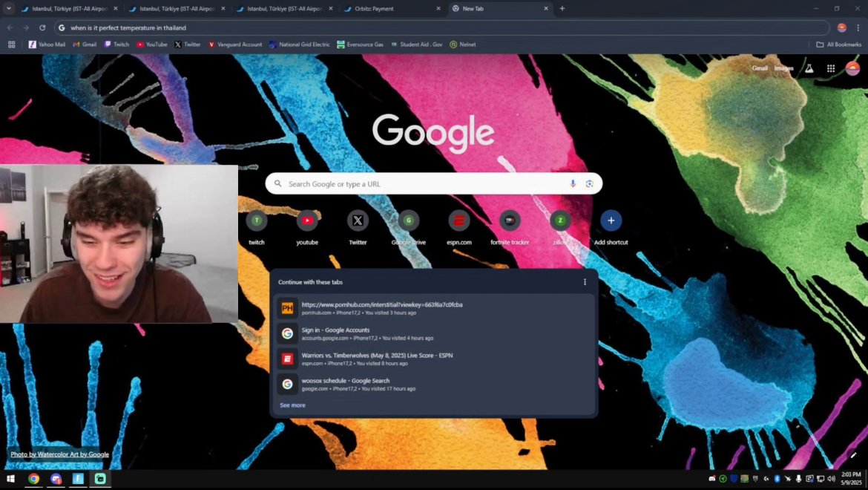Open the Google Drive shortcut tile

click(409, 228)
